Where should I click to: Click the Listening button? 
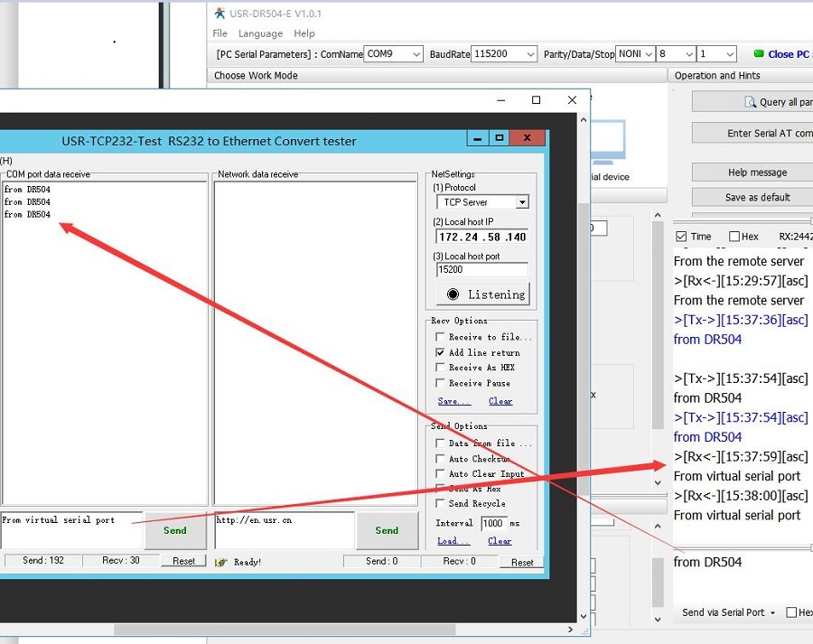(483, 294)
